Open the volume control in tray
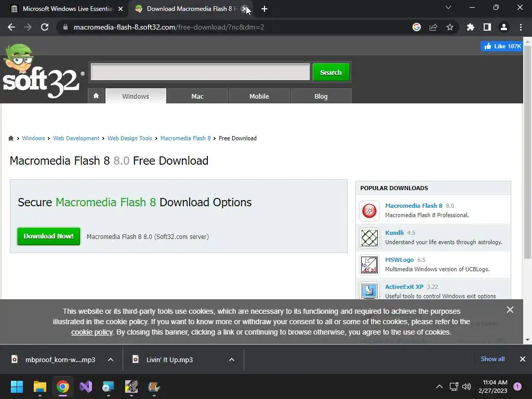The width and height of the screenshot is (532, 399). 467,387
